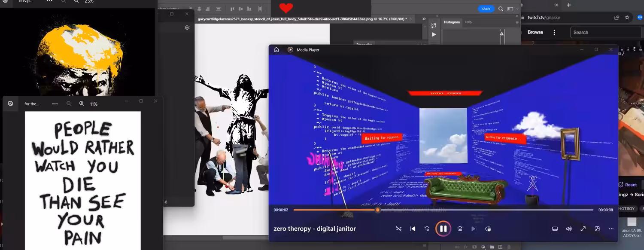Image resolution: width=644 pixels, height=250 pixels.
Task: Open subtitles and captions menu in Media Player
Action: (555, 229)
